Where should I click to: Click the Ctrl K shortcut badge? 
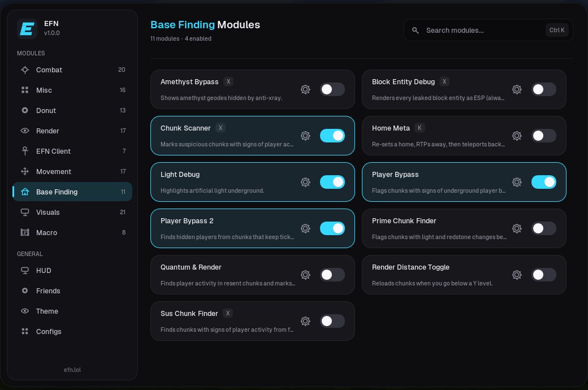[557, 30]
